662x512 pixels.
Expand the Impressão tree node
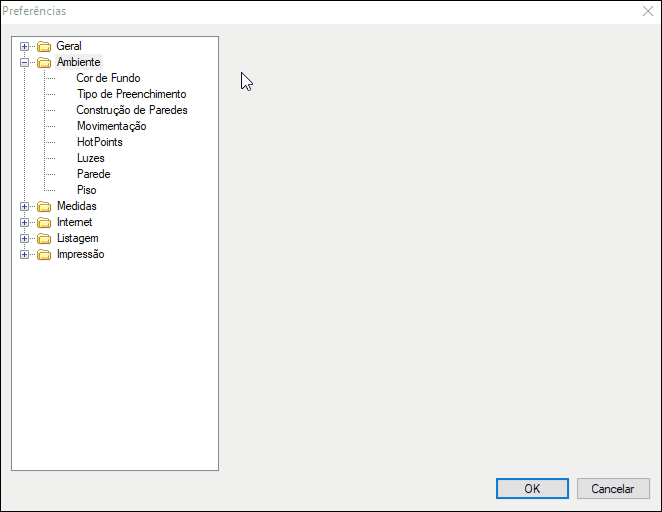tap(24, 255)
